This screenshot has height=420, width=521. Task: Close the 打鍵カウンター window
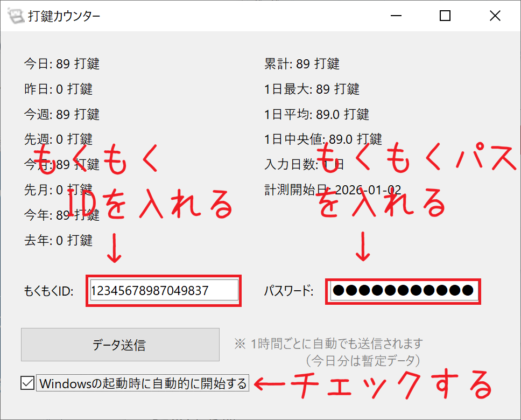(495, 16)
